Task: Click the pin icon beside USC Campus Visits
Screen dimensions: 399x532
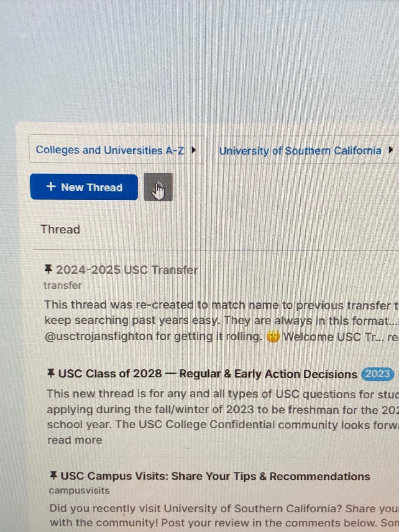Action: [53, 476]
